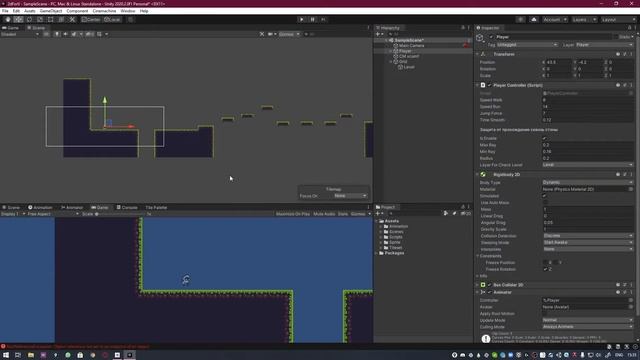Image resolution: width=640 pixels, height=360 pixels.
Task: Toggle Use Auto Mass checkbox
Action: click(x=544, y=202)
